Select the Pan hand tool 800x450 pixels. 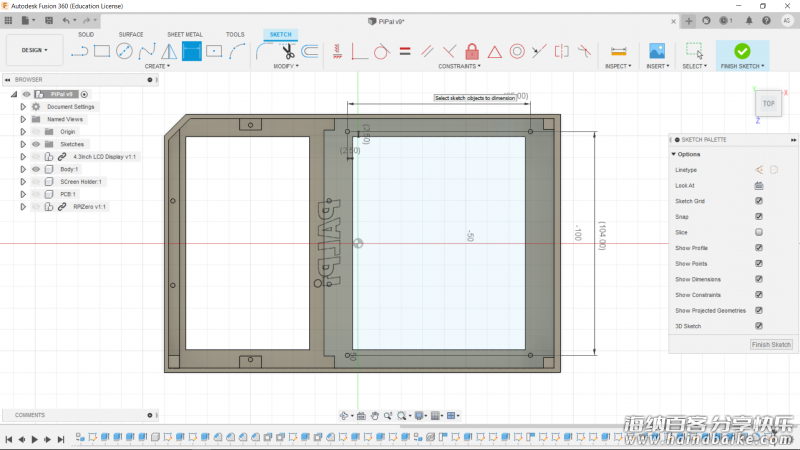click(374, 416)
